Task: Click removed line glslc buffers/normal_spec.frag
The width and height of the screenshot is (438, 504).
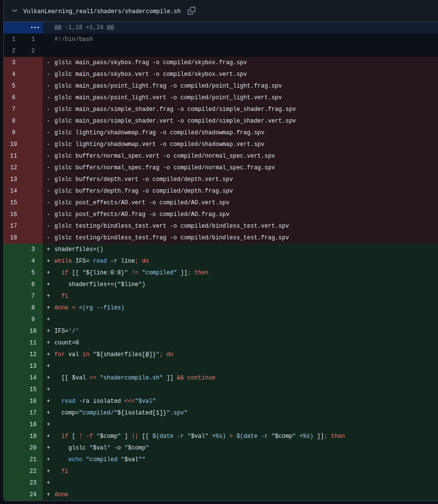Action: point(164,167)
